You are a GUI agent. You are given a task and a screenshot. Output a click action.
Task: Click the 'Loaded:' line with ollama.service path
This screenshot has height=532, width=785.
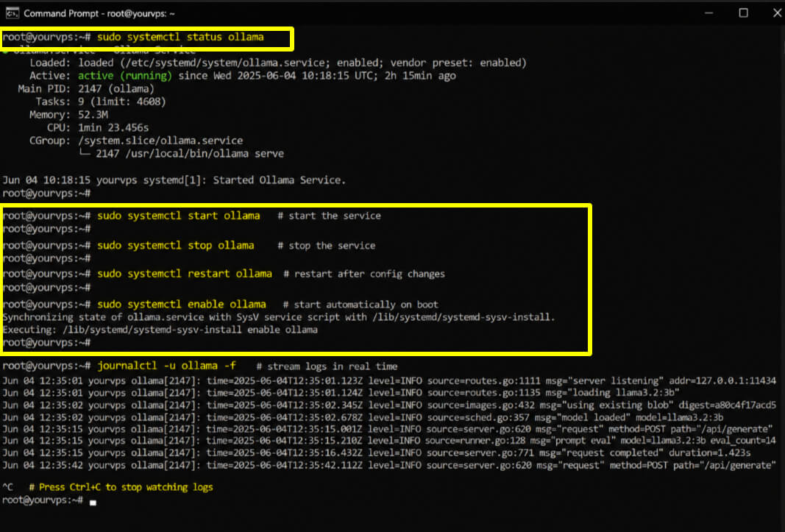278,63
